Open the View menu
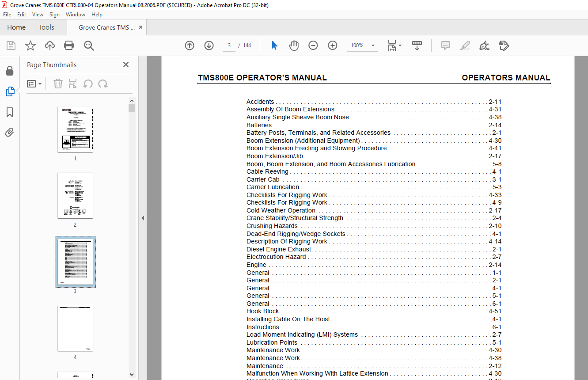This screenshot has height=380, width=588. [x=38, y=15]
